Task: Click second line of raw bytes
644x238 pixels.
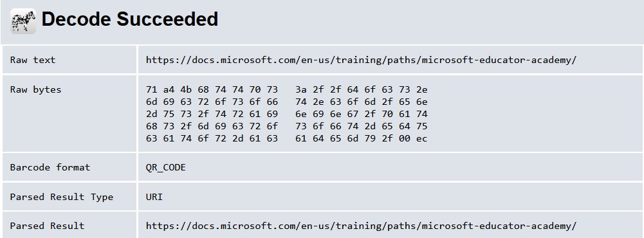Action: pyautogui.click(x=287, y=102)
